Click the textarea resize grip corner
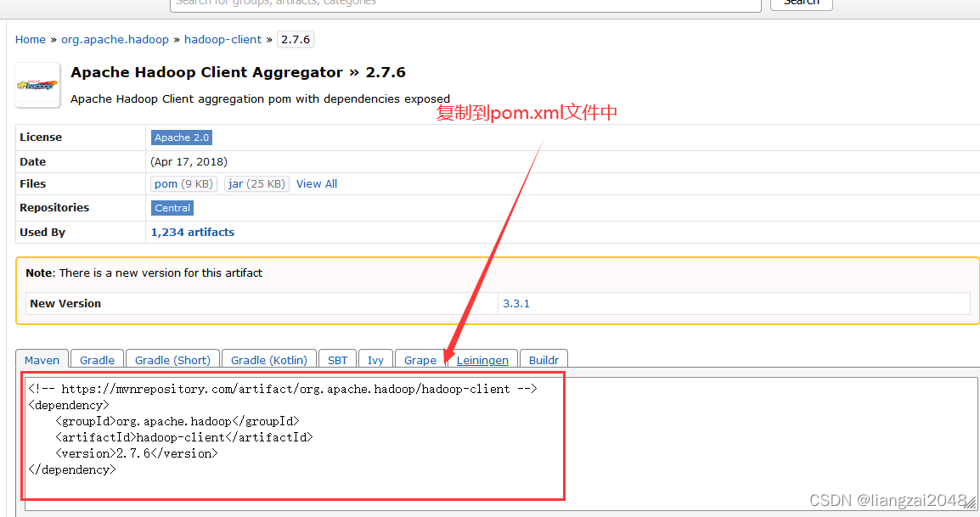This screenshot has width=980, height=517. click(x=972, y=504)
